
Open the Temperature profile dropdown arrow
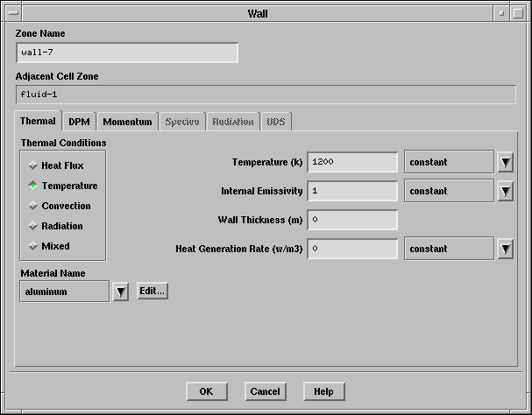pyautogui.click(x=505, y=162)
